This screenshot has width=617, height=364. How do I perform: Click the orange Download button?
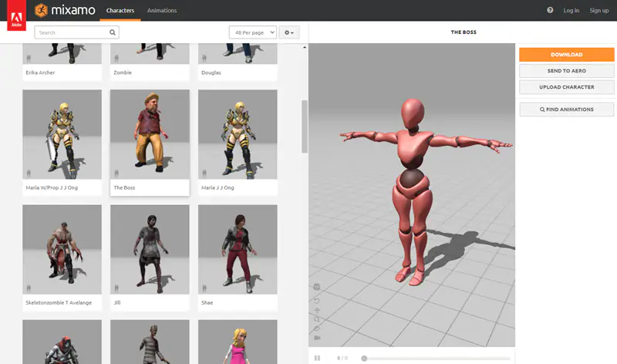pyautogui.click(x=567, y=55)
